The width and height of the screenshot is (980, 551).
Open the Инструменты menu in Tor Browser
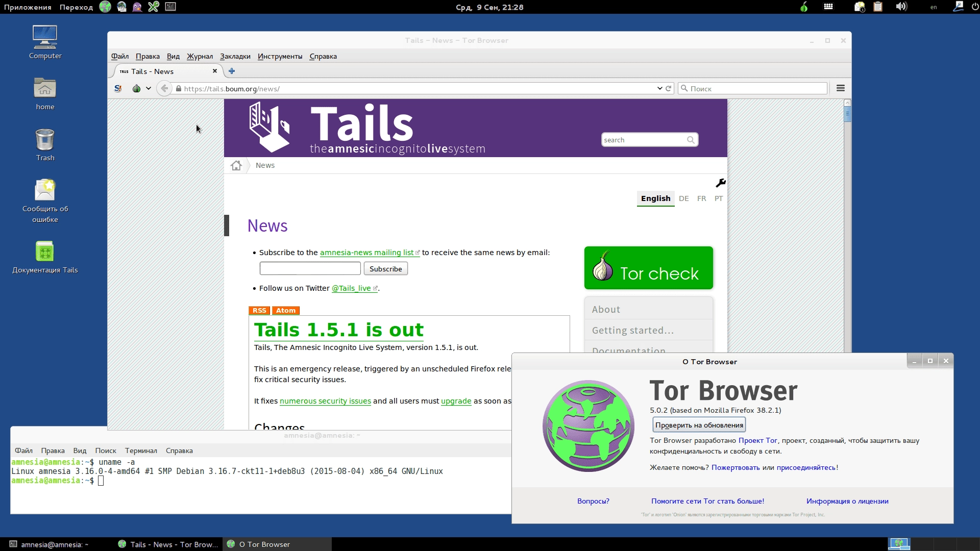pos(280,56)
